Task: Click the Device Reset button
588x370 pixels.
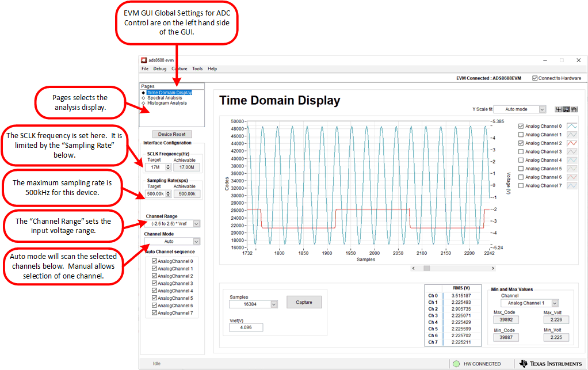Action: tap(171, 135)
